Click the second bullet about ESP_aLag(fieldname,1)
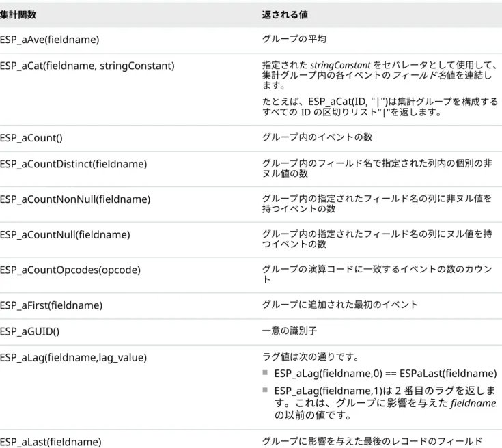Image resolution: width=502 pixels, height=448 pixels. (385, 403)
